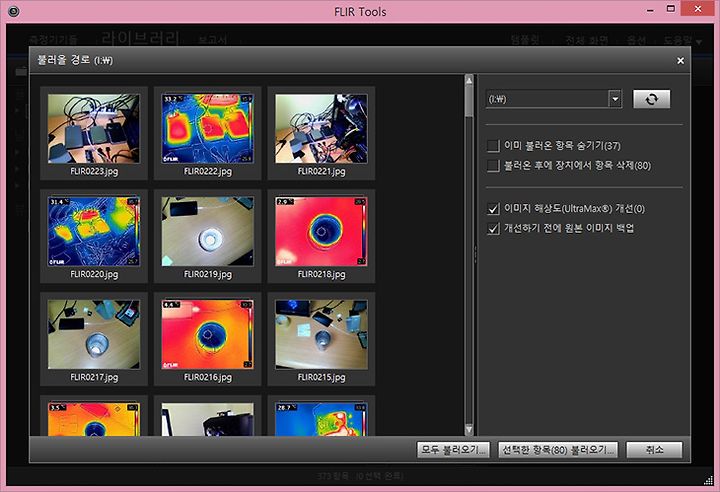720x492 pixels.
Task: Uncheck the backup-original-image-before-enhancing checkbox
Action: coord(493,228)
